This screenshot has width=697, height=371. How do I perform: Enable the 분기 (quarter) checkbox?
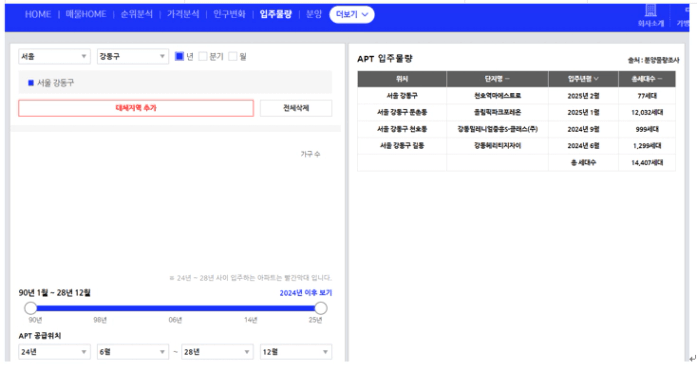tap(203, 56)
